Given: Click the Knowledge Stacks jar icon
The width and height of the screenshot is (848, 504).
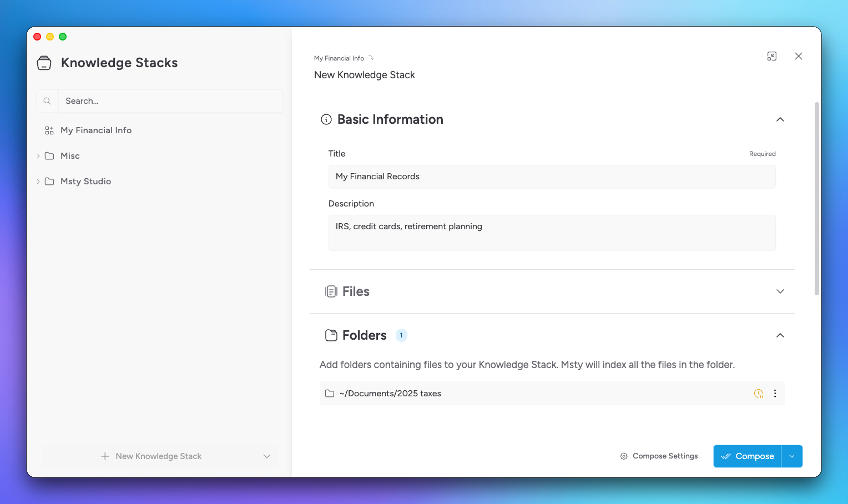Looking at the screenshot, I should pyautogui.click(x=44, y=63).
